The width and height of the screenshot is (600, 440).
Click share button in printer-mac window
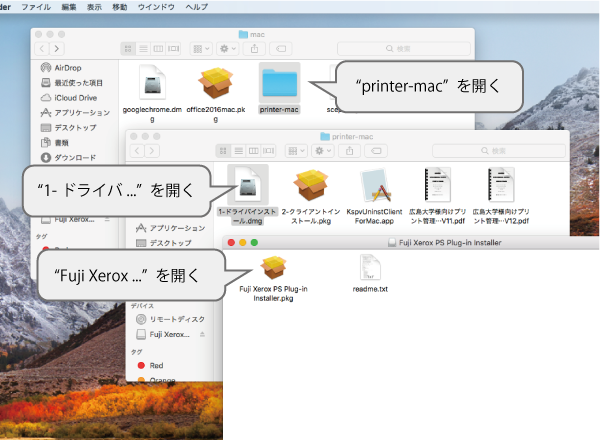(x=350, y=151)
